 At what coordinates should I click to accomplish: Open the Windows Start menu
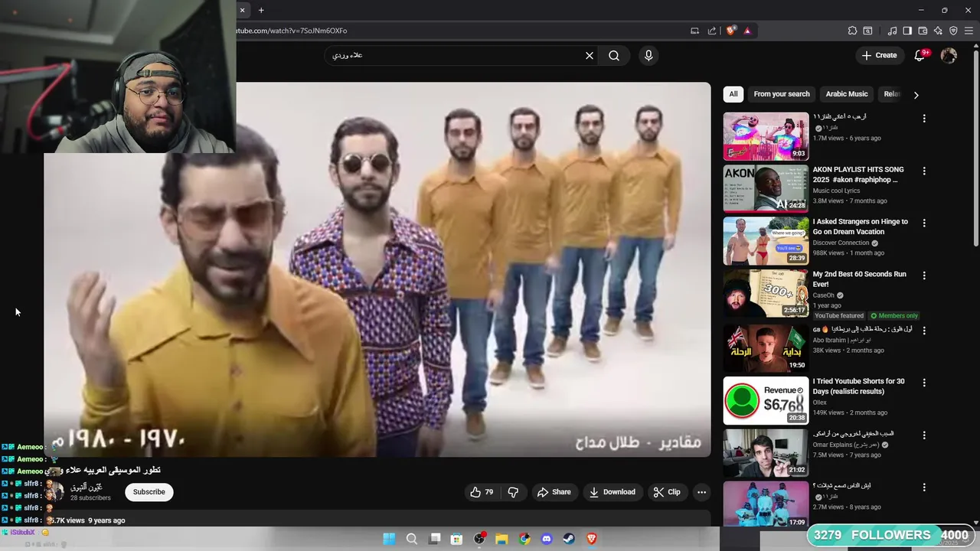[x=389, y=539]
